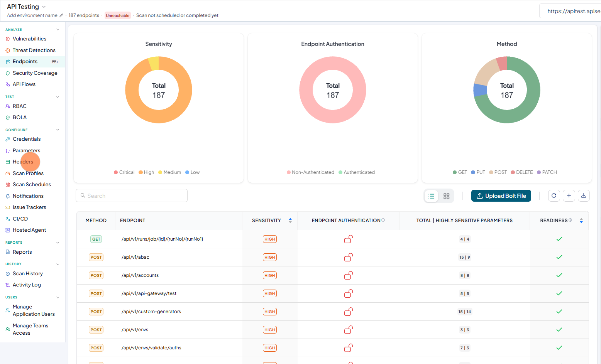Click the refresh icon beside Upload Bolt File
601x364 pixels.
[x=554, y=196]
